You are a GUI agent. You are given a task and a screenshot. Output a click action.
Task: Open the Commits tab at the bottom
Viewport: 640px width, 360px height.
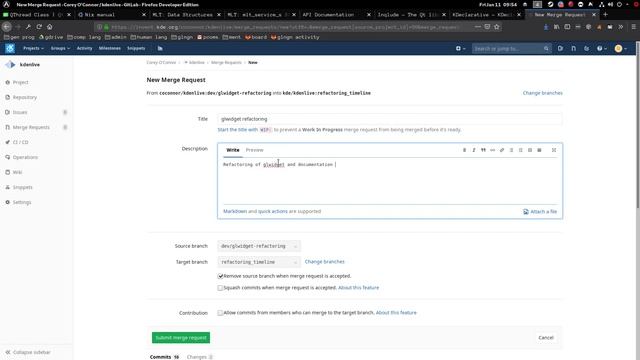coord(164,357)
